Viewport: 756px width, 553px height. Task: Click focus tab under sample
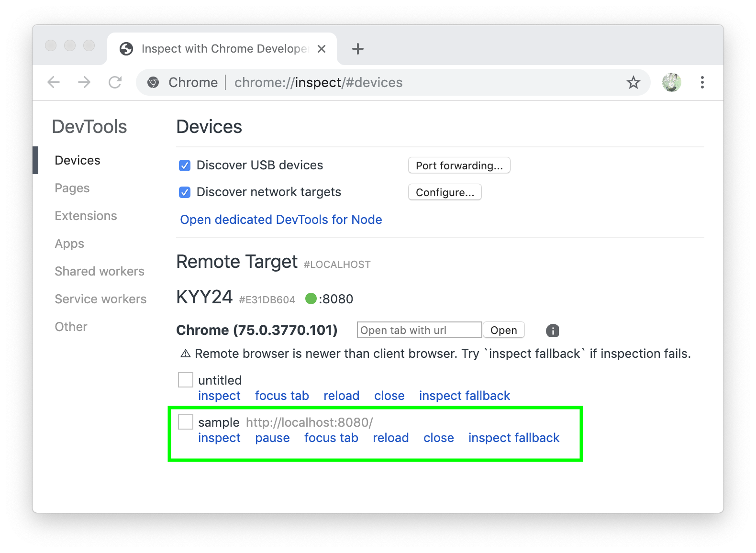tap(332, 438)
